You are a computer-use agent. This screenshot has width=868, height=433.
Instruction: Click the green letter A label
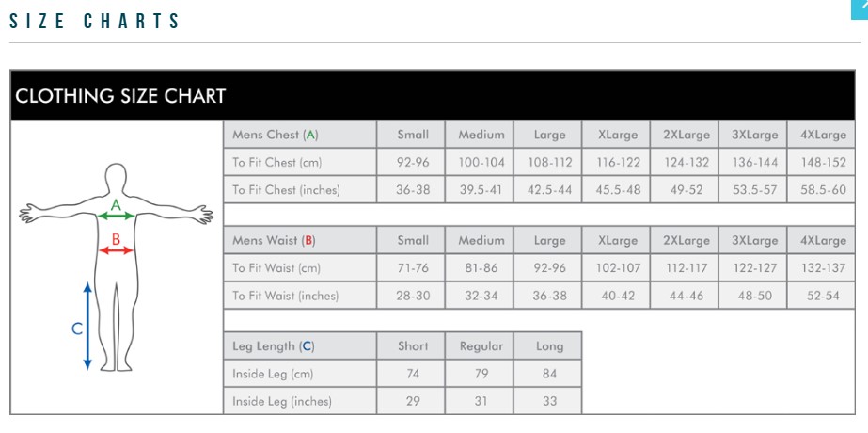tap(116, 204)
